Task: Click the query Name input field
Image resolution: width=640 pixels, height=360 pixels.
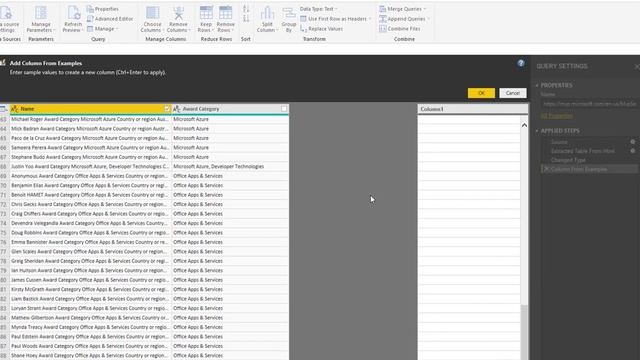Action: coord(589,104)
